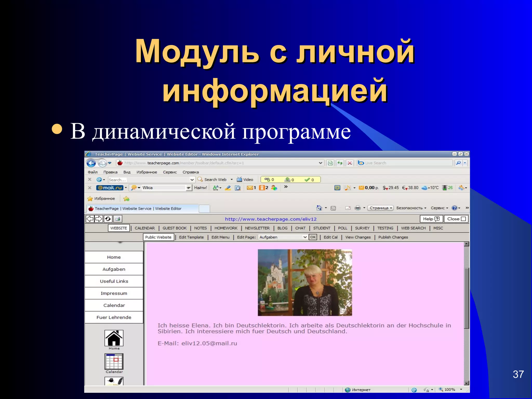Click the page vertical scrollbar thumb

tap(467, 298)
